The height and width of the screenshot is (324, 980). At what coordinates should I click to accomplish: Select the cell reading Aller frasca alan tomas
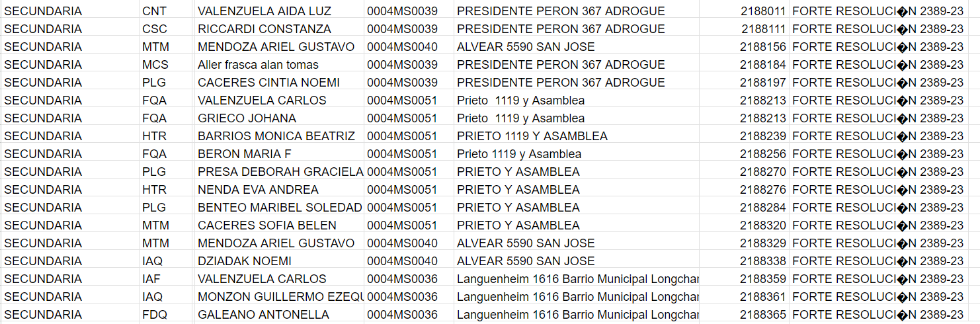click(259, 65)
